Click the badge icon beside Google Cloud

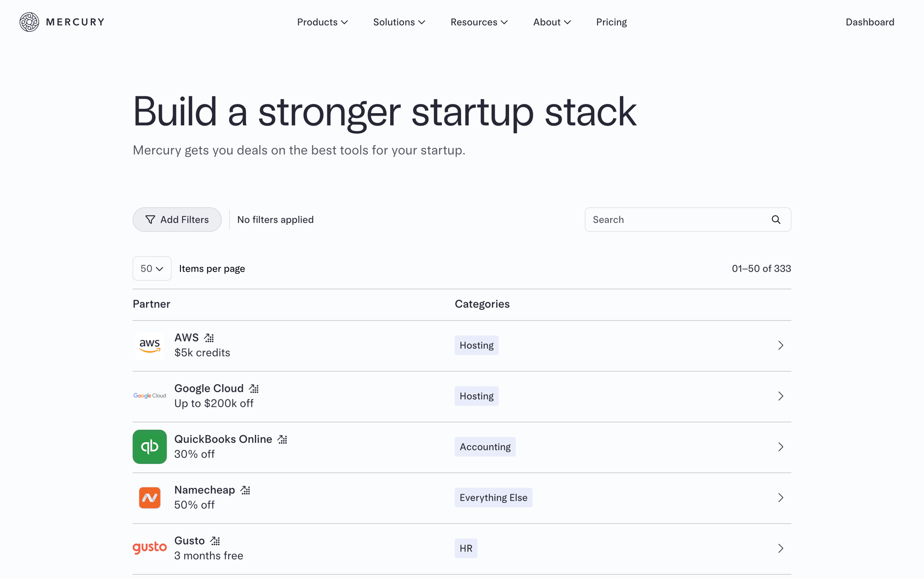[254, 388]
